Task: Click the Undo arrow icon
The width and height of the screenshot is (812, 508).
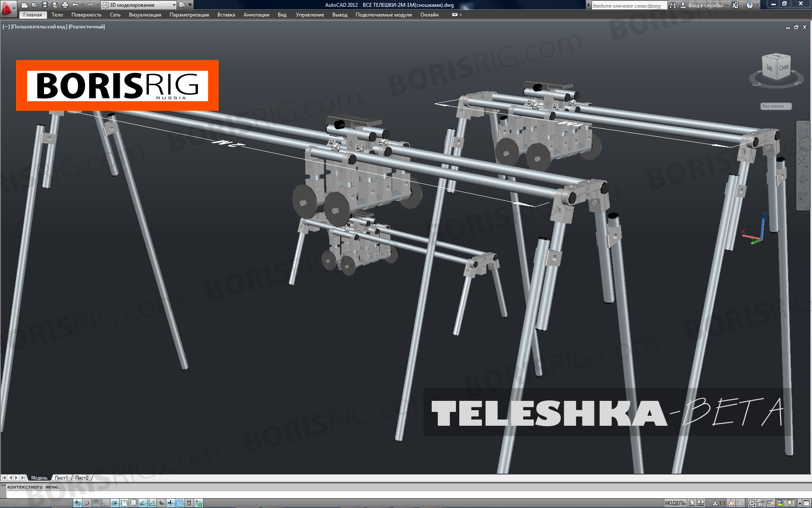Action: coord(75,5)
